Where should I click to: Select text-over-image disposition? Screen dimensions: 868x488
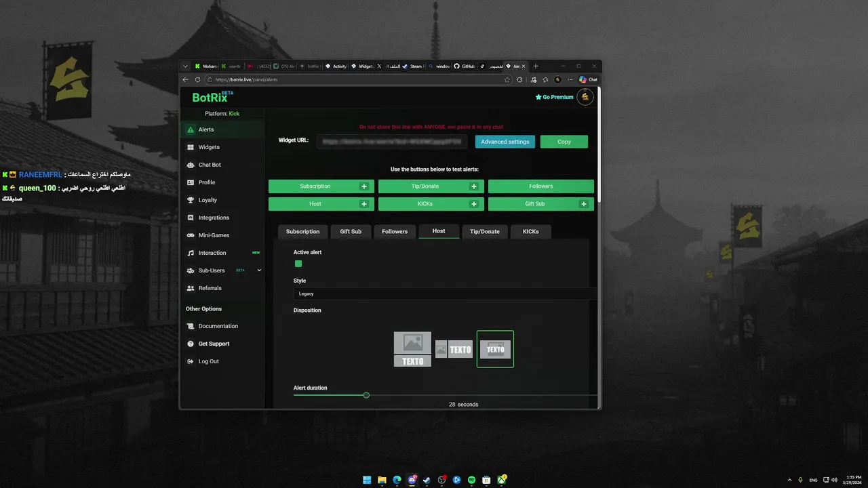point(495,349)
